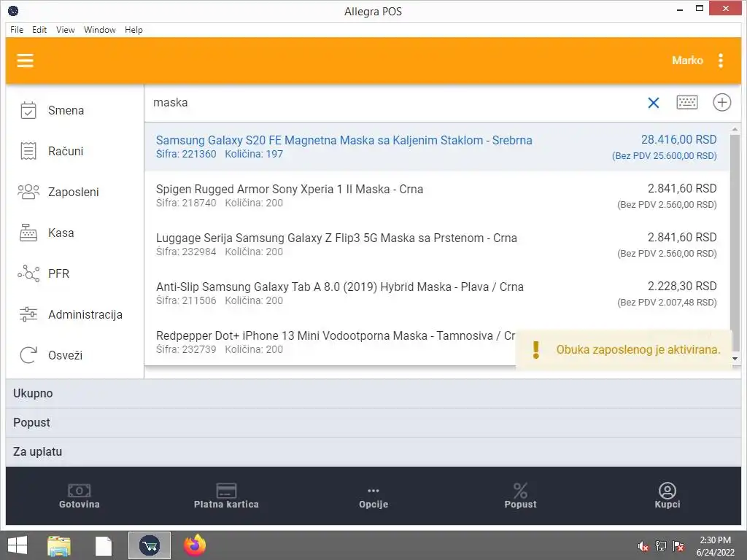Open Zaposleni employees icon in sidebar

click(28, 192)
